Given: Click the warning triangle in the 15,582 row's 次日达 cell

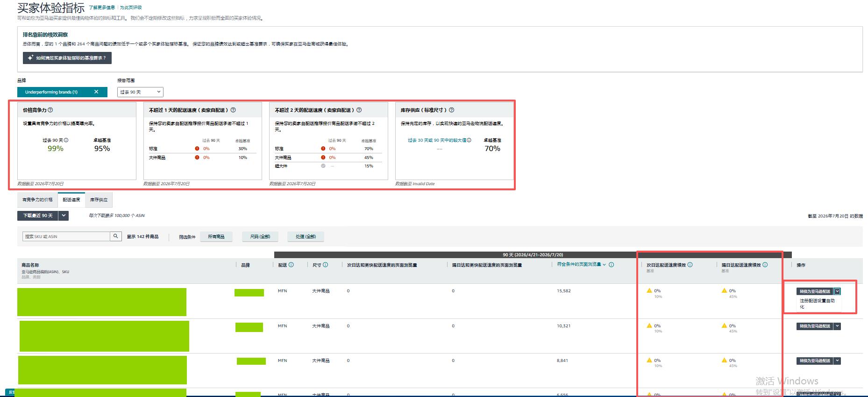Looking at the screenshot, I should pos(649,291).
